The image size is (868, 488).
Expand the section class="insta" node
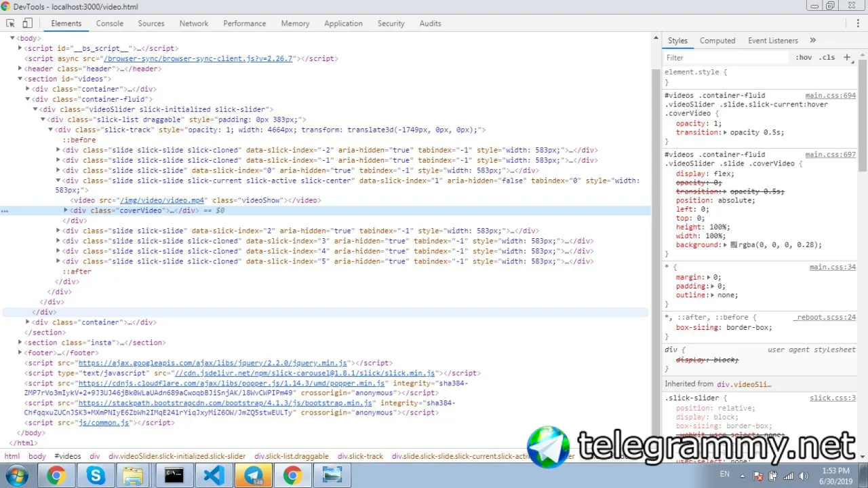pos(20,343)
